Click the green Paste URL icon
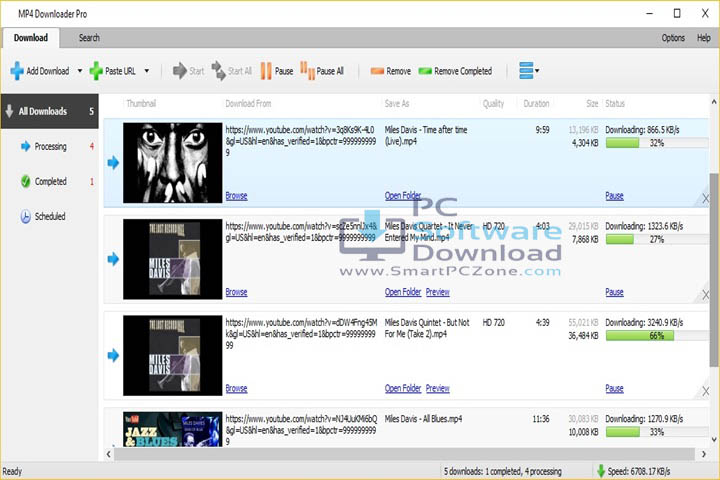Viewport: 720px width, 480px height. coord(96,71)
